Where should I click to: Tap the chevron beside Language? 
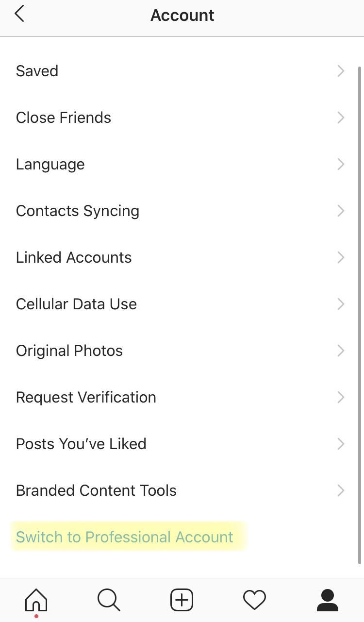point(341,164)
